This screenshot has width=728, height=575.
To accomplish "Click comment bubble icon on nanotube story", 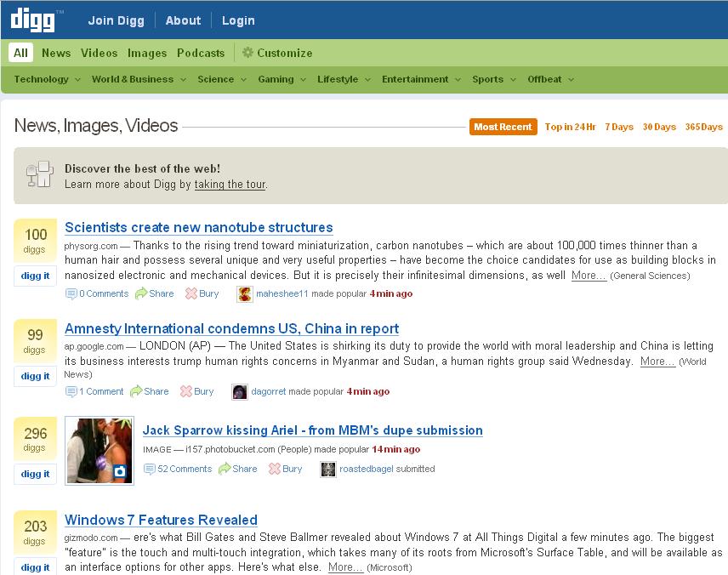I will click(71, 294).
